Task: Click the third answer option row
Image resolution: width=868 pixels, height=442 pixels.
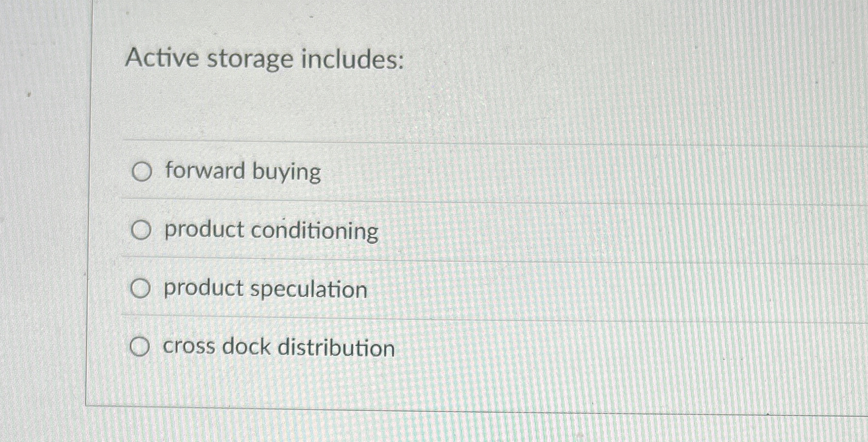Action: [x=293, y=289]
